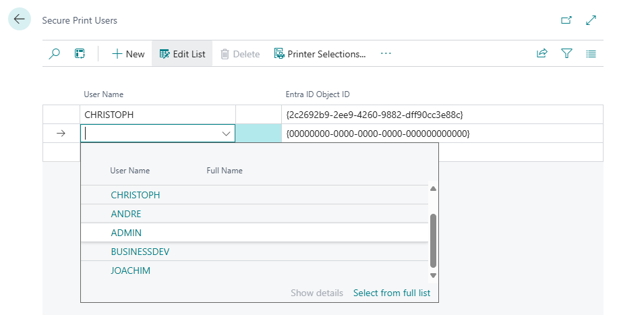Click the analysis view icon beside search
This screenshot has height=315, width=644.
pyautogui.click(x=80, y=54)
